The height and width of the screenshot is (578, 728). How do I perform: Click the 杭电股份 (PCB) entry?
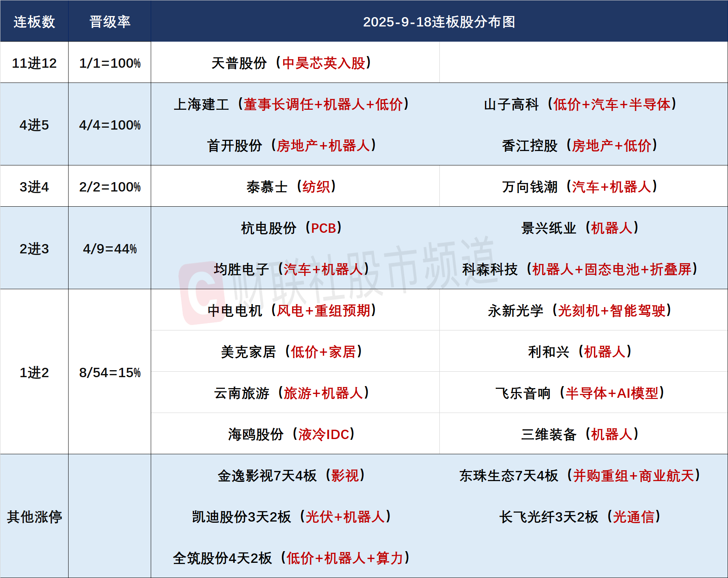point(291,228)
